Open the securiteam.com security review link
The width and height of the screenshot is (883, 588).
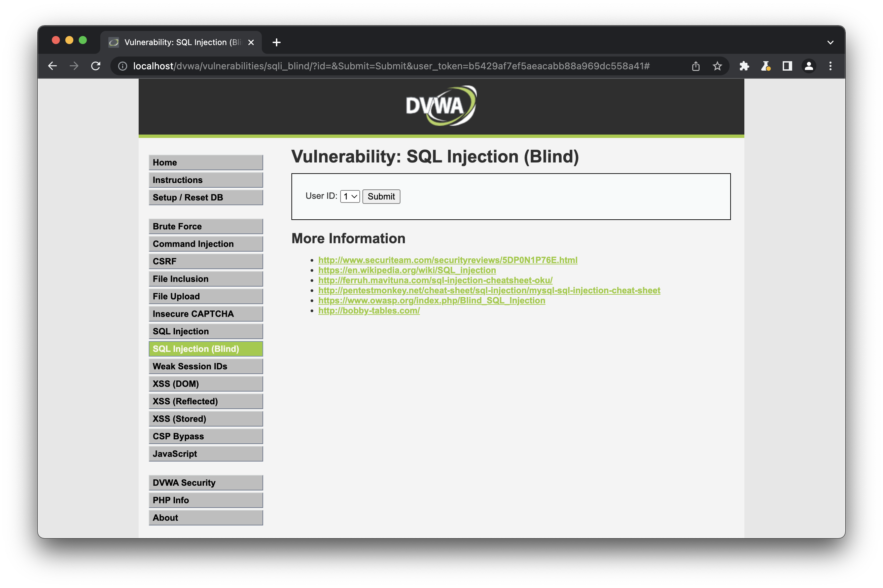[x=448, y=260]
